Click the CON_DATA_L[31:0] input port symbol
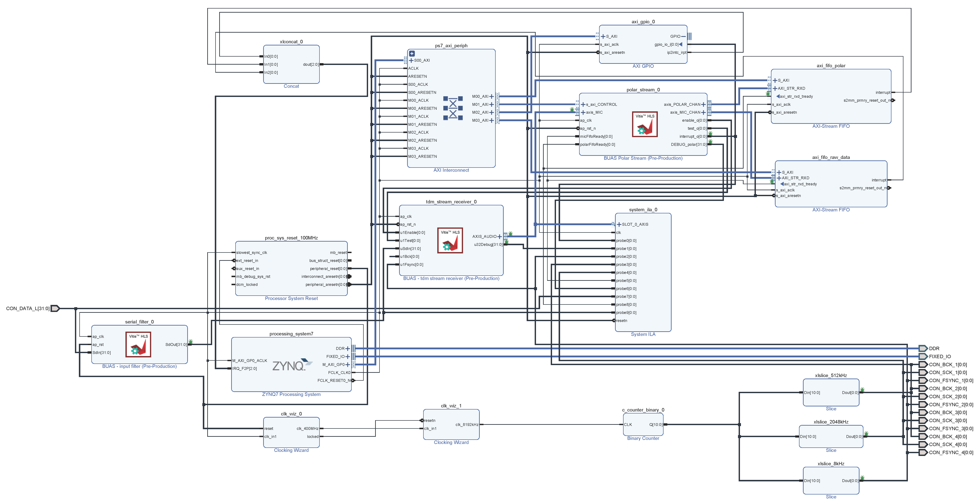Viewport: 980px width, 504px height. [55, 308]
